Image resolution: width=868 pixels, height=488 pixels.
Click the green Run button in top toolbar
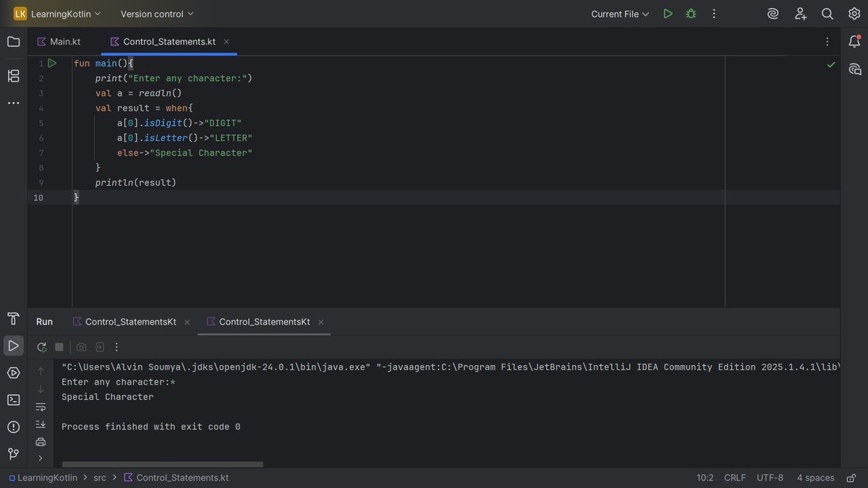(668, 14)
